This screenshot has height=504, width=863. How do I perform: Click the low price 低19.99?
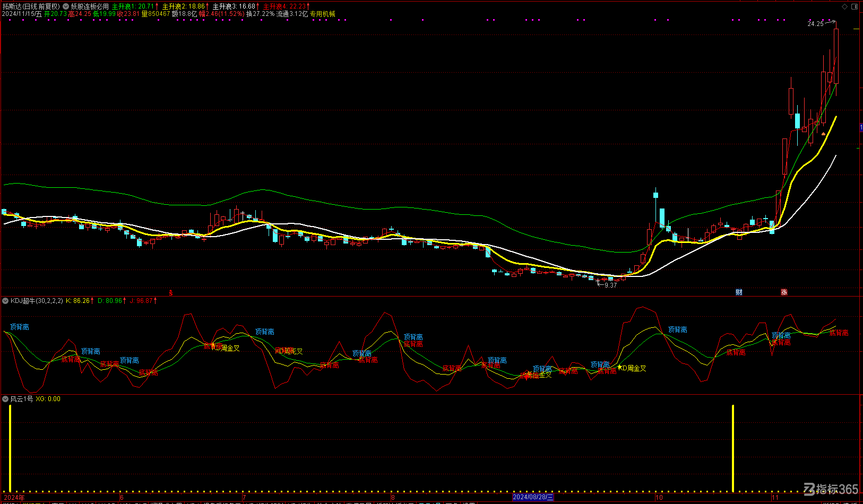(x=105, y=14)
